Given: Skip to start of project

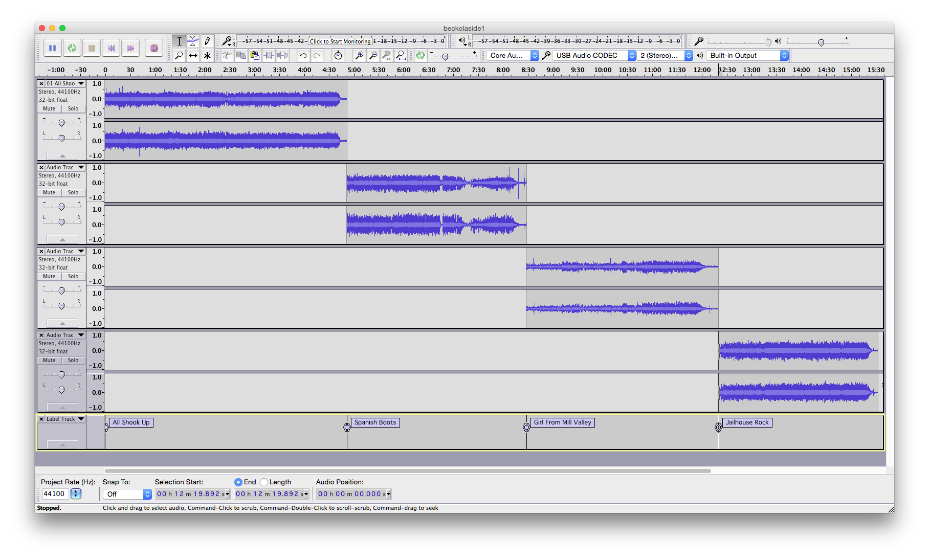Looking at the screenshot, I should click(111, 48).
